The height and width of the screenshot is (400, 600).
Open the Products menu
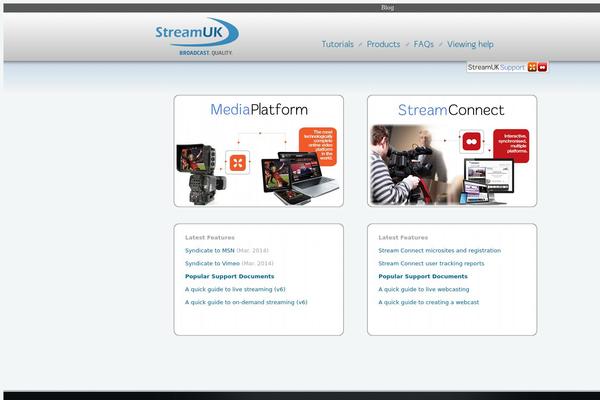pyautogui.click(x=383, y=44)
